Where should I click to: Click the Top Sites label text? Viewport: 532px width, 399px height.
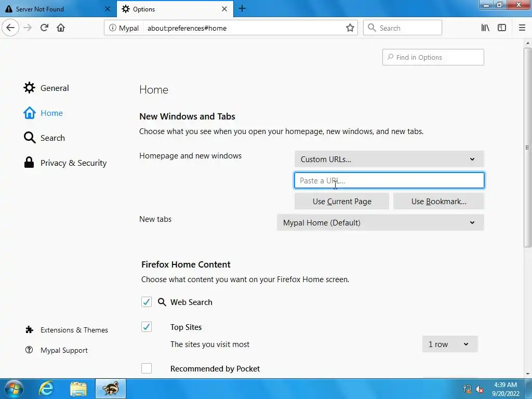pyautogui.click(x=186, y=327)
